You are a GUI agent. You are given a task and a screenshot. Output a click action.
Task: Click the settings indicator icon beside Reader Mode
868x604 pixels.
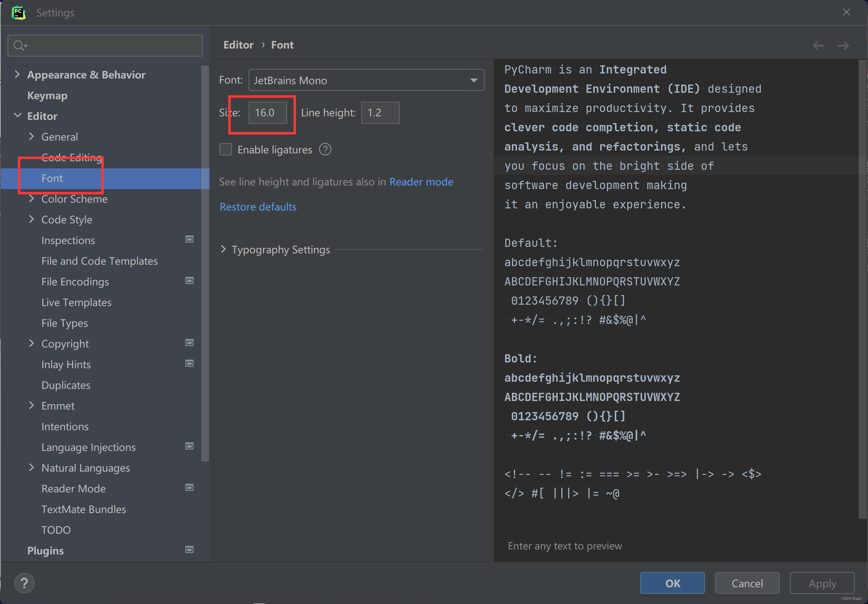(x=189, y=487)
